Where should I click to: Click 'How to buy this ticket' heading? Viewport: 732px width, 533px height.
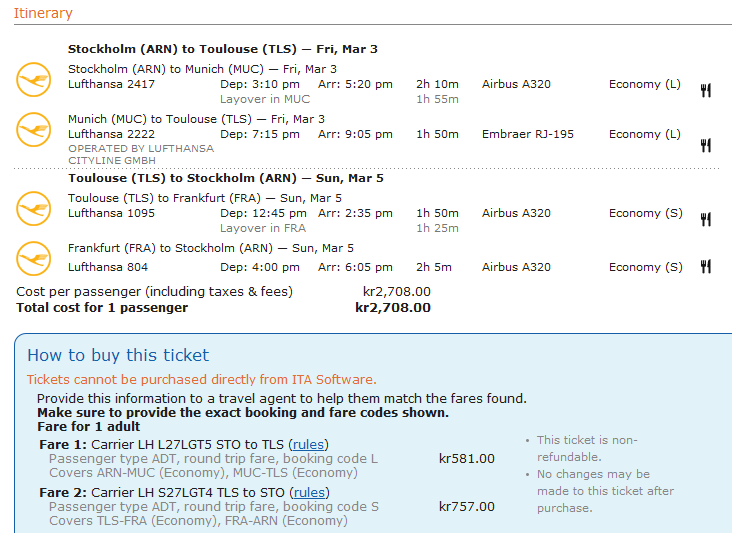118,355
